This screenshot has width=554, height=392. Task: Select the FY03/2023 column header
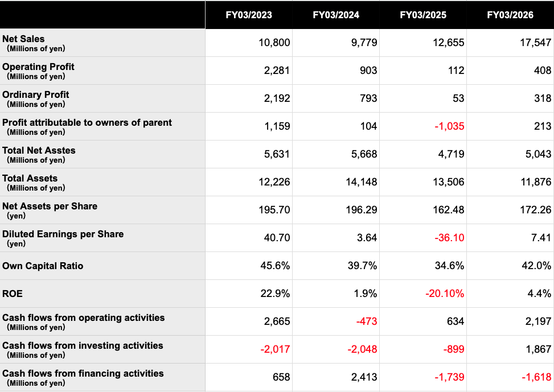pyautogui.click(x=249, y=15)
